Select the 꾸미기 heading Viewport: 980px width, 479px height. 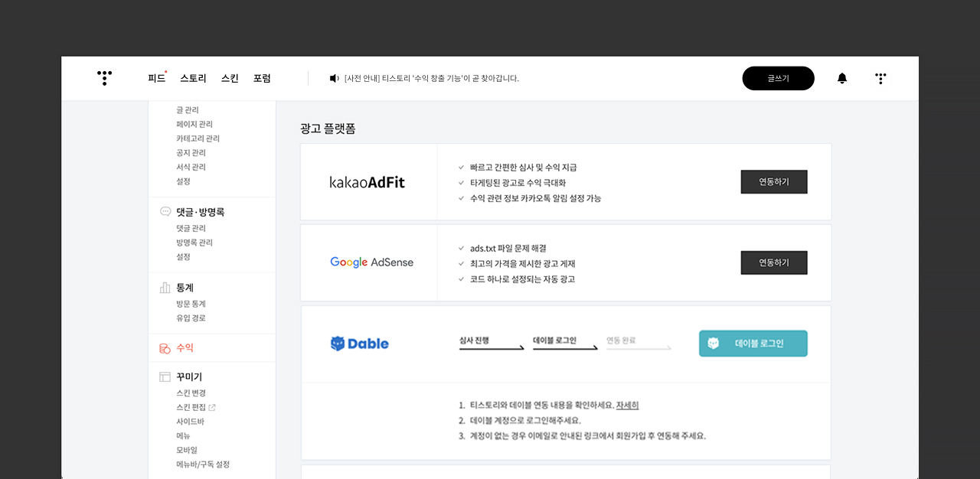pos(189,377)
